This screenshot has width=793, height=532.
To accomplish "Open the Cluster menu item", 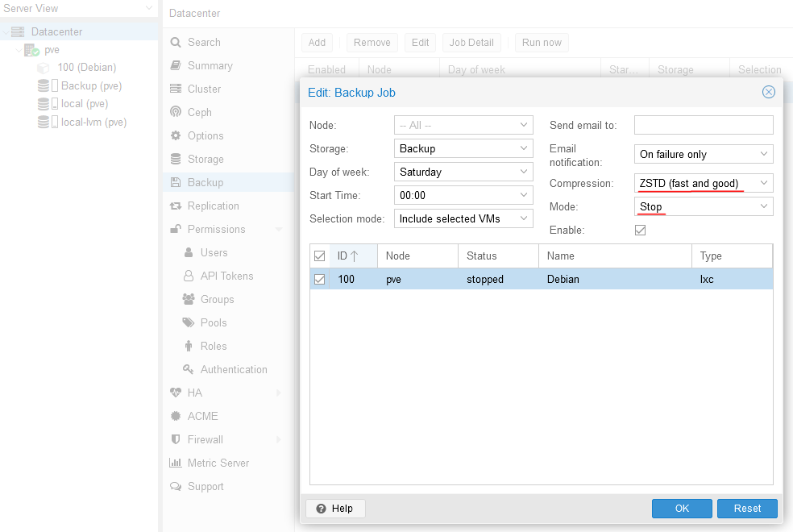I will coord(229,89).
